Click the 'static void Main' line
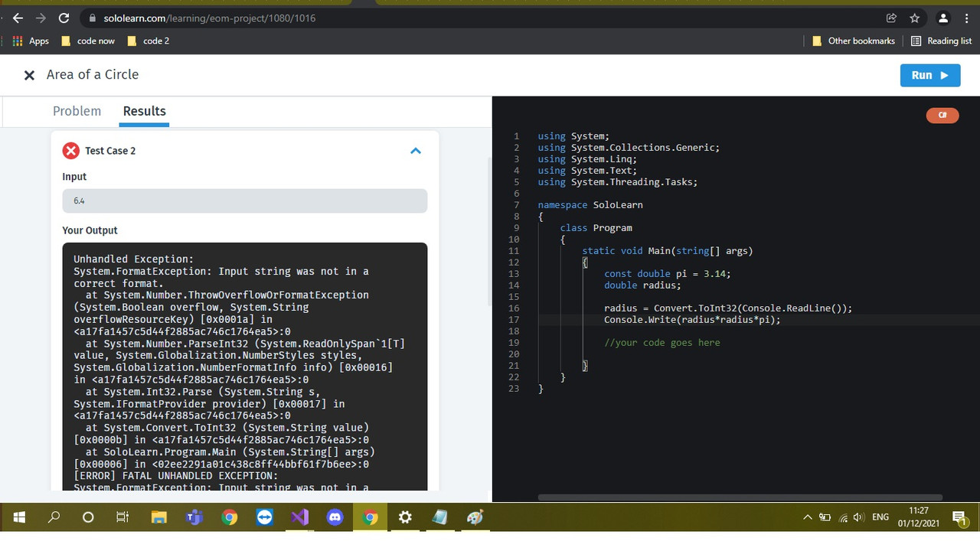The height and width of the screenshot is (551, 980). tap(667, 251)
